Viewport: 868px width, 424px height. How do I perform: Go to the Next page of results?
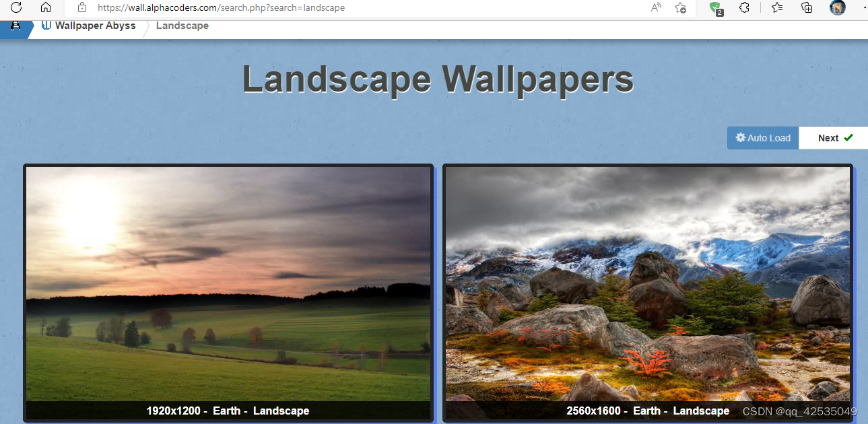pos(828,137)
